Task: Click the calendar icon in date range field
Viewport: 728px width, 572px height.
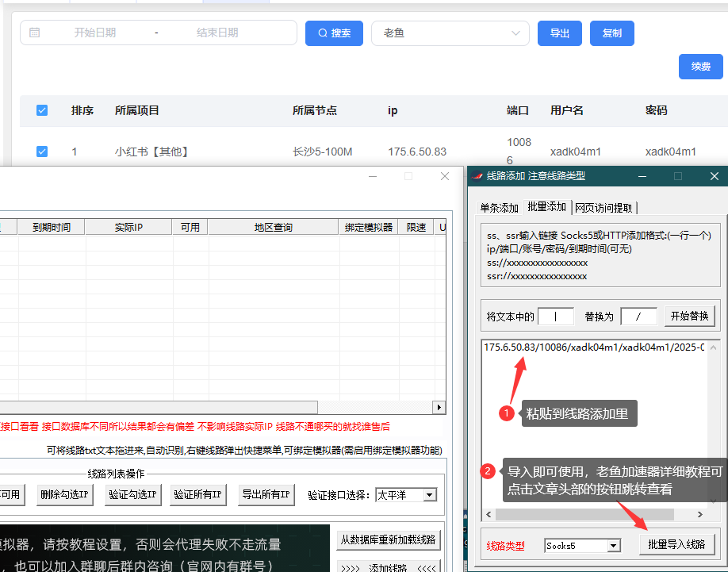Action: click(x=34, y=33)
